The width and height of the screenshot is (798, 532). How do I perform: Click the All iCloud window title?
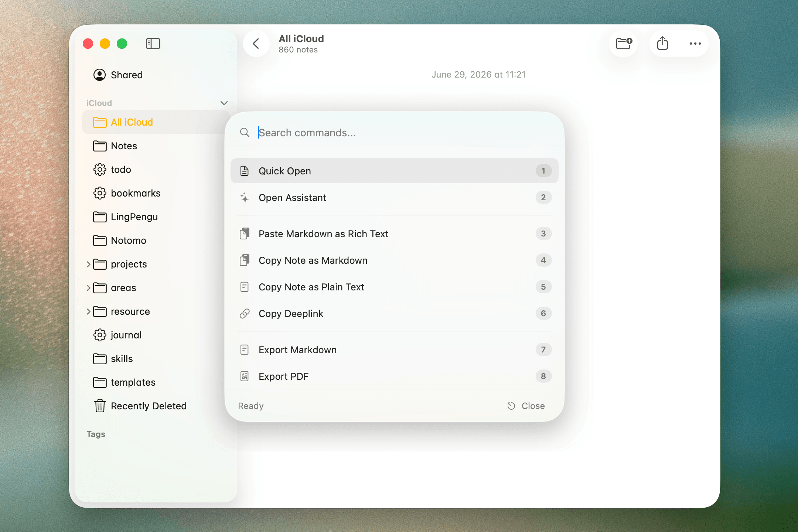point(301,39)
